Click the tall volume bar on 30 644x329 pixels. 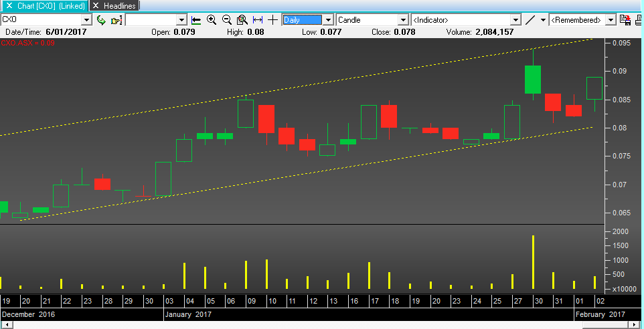[533, 262]
